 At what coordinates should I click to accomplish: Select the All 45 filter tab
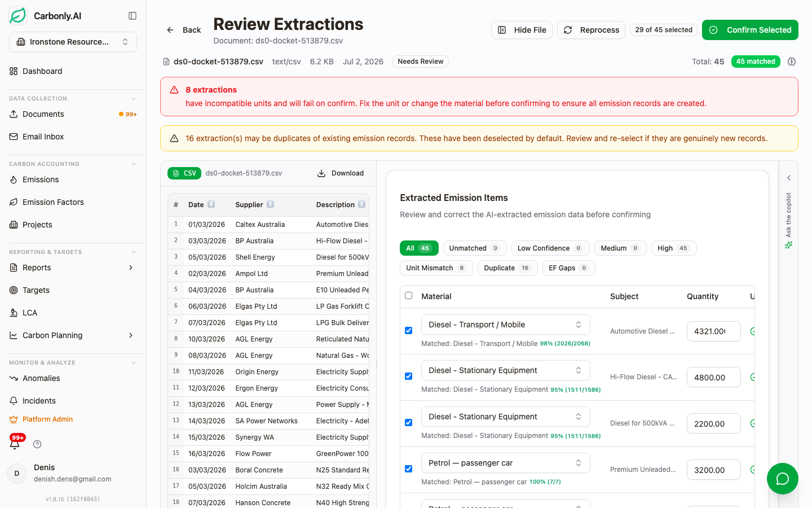pyautogui.click(x=419, y=248)
